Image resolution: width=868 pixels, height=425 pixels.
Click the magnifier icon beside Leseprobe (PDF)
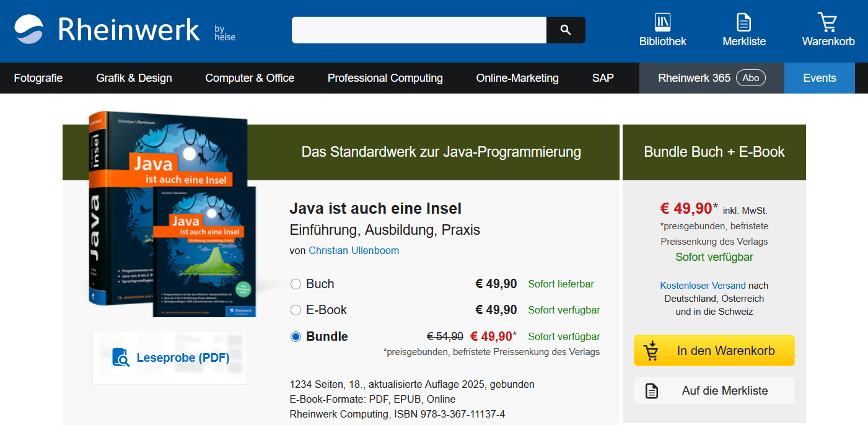(121, 357)
